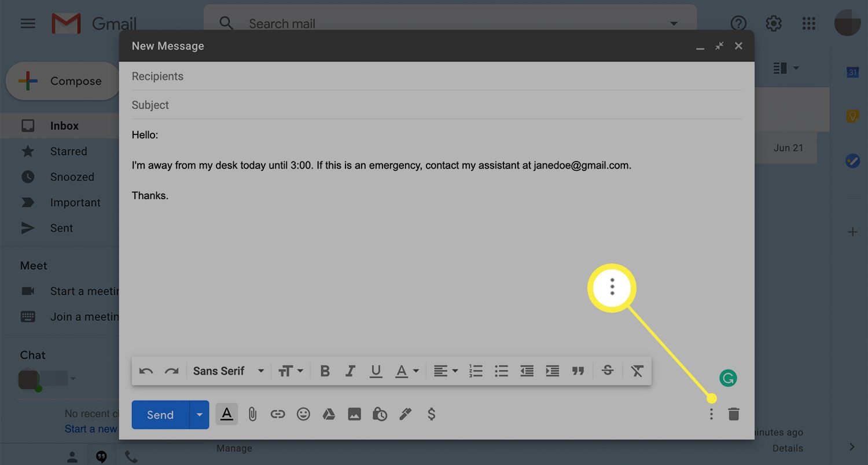Select the Inbox folder

[60, 126]
